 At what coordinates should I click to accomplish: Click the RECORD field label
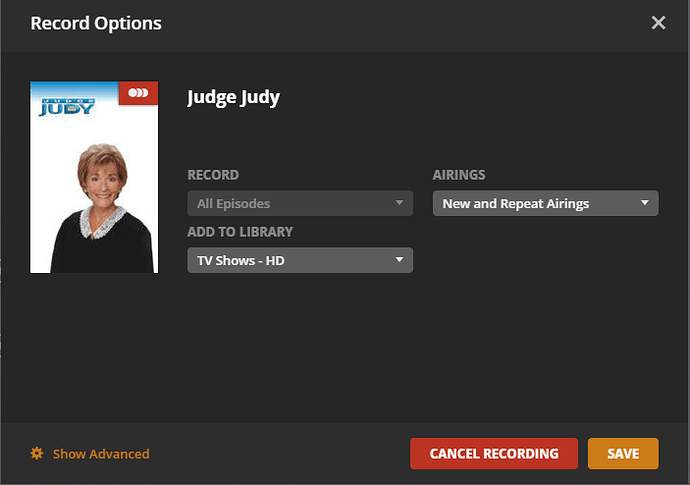point(213,175)
